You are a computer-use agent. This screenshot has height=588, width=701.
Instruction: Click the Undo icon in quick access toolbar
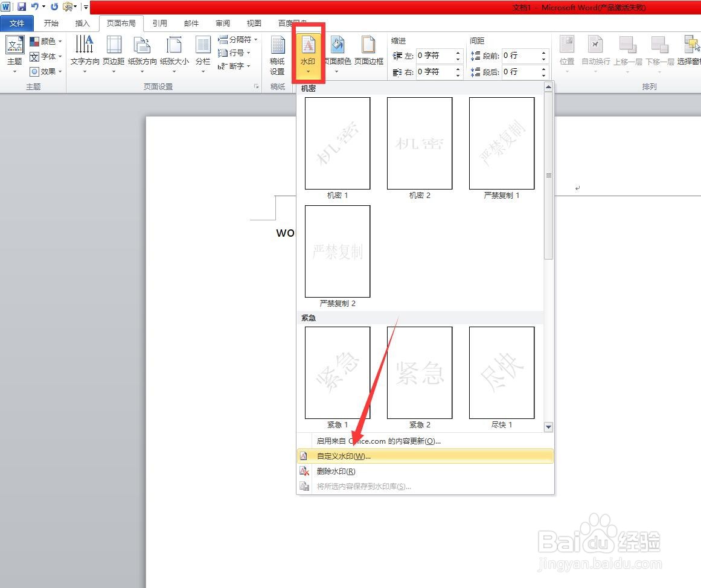pos(35,7)
